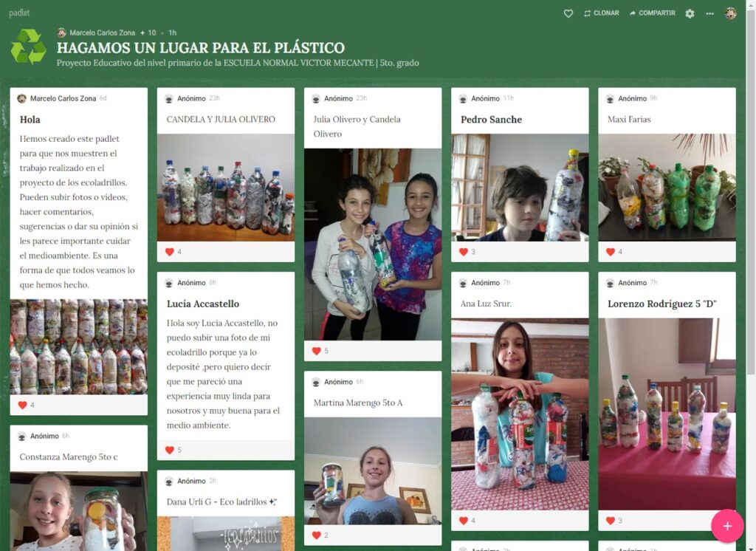The width and height of the screenshot is (756, 551).
Task: Open author Marcelo Carlos Zona in the header
Action: pos(102,32)
